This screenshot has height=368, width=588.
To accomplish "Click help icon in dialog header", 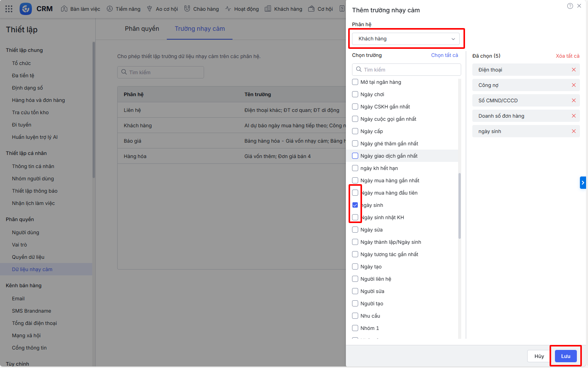I will click(x=570, y=6).
